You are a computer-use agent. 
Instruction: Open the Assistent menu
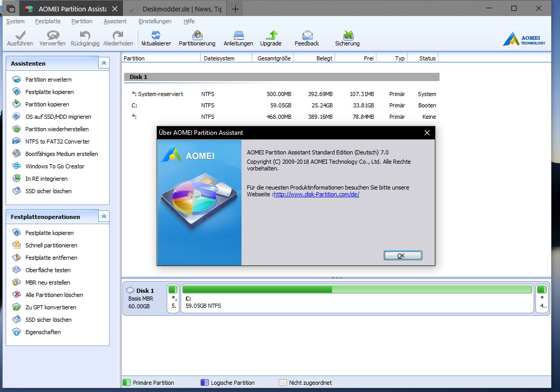[x=115, y=21]
